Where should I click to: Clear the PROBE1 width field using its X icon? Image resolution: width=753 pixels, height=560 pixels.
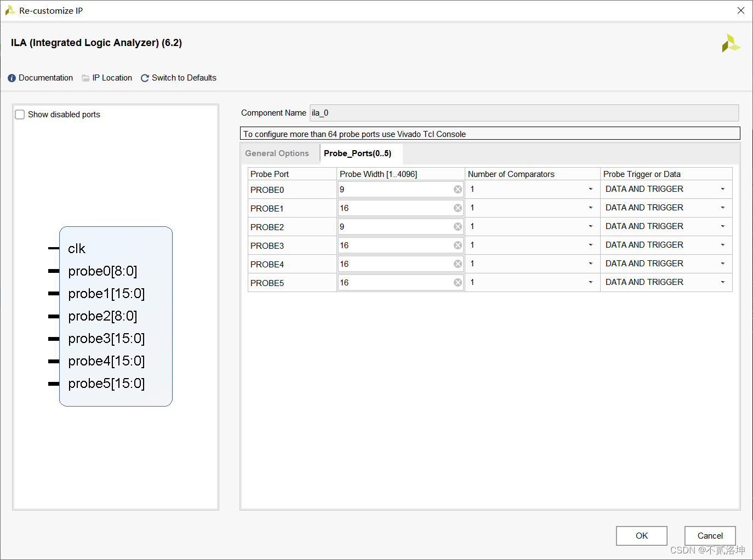(x=458, y=208)
